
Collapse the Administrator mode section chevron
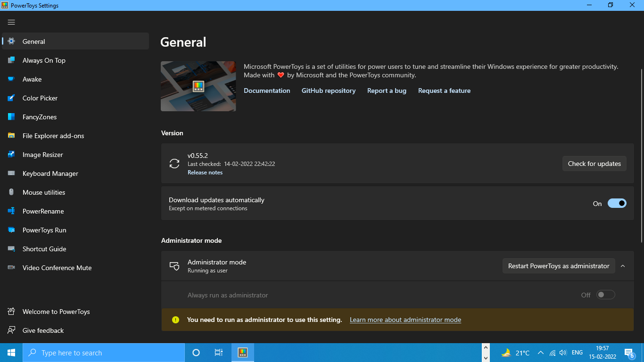[623, 266]
